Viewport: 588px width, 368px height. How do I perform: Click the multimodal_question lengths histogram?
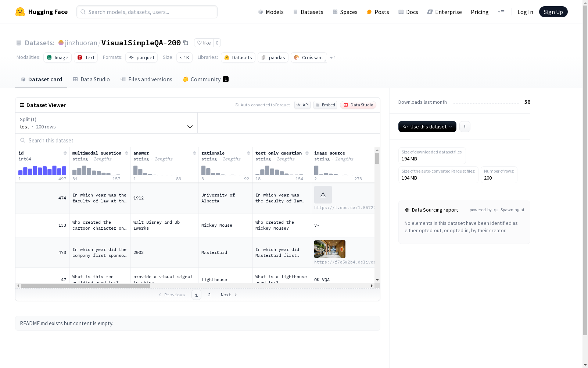coord(96,170)
